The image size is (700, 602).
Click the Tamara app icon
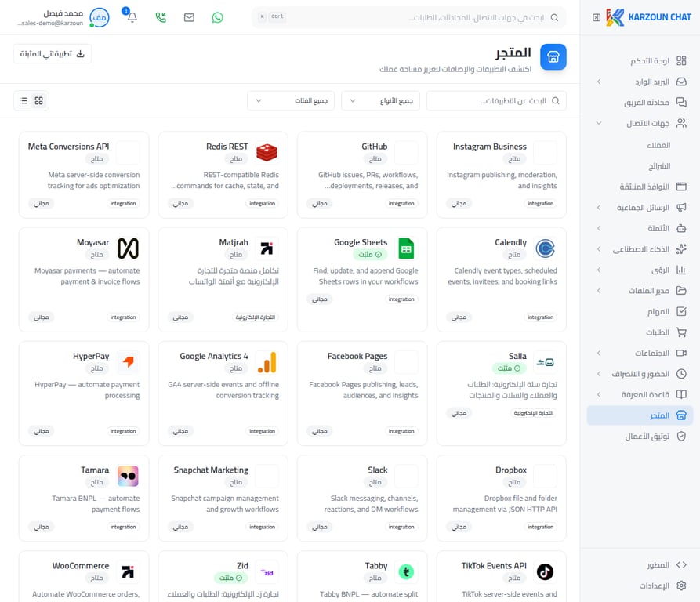pyautogui.click(x=128, y=476)
